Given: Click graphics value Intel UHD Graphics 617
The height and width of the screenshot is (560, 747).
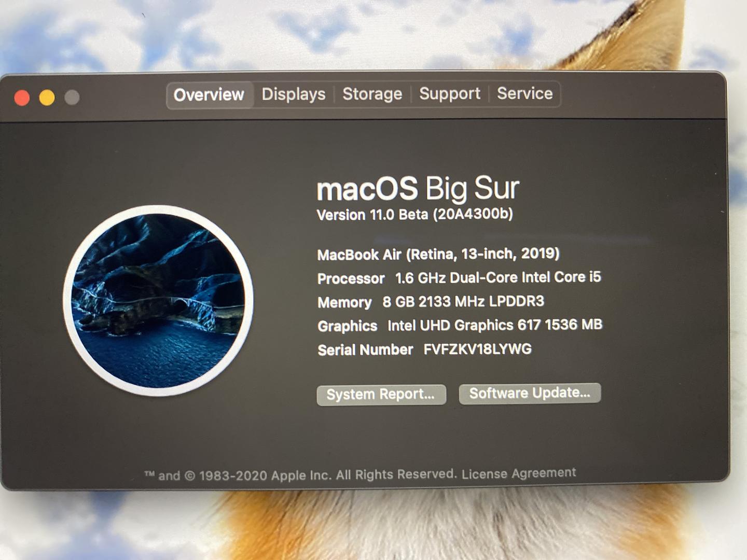Looking at the screenshot, I should pyautogui.click(x=464, y=325).
